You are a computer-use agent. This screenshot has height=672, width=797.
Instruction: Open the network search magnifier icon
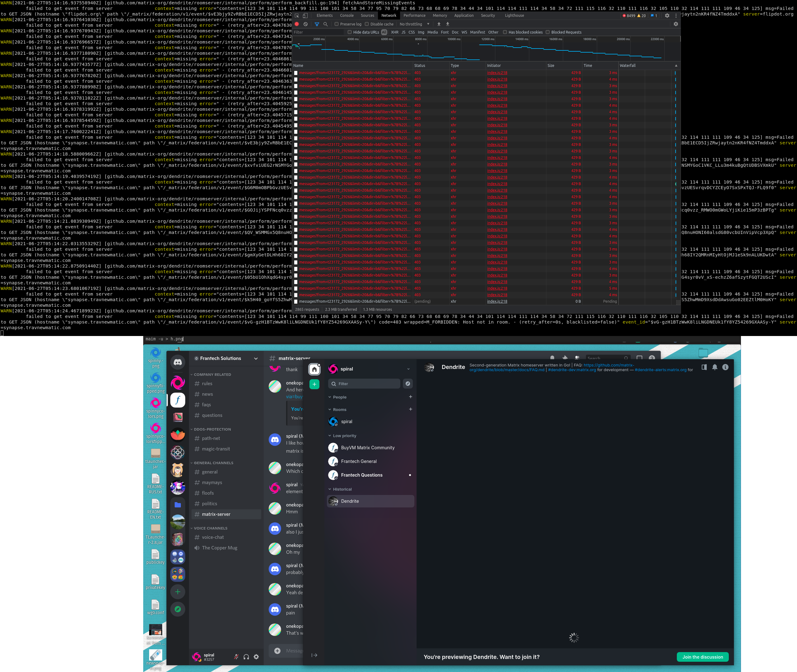(326, 24)
